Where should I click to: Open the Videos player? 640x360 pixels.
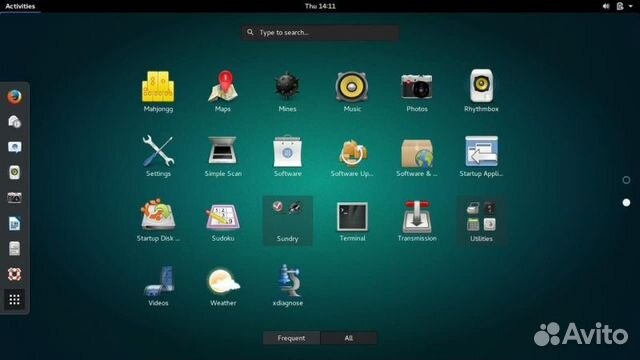(158, 285)
